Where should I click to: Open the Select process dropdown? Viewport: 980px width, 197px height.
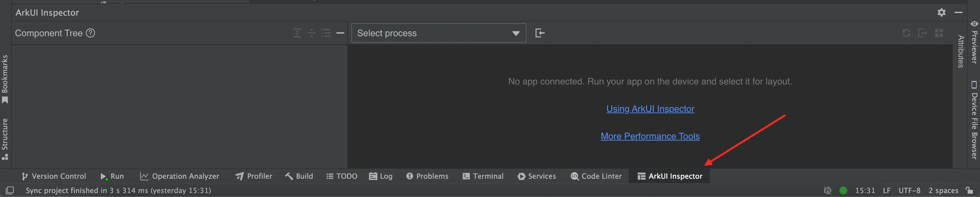(439, 33)
